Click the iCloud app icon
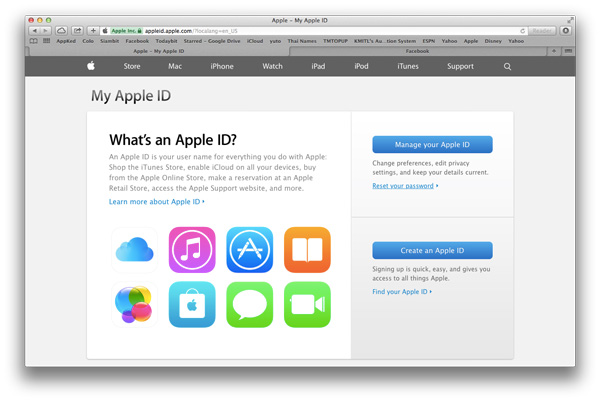This screenshot has height=401, width=600. coord(134,250)
